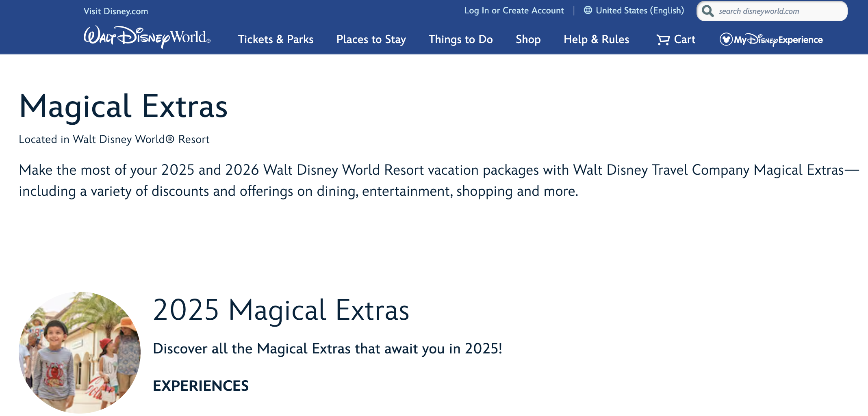
Task: Open the Places to Stay menu
Action: coord(371,39)
